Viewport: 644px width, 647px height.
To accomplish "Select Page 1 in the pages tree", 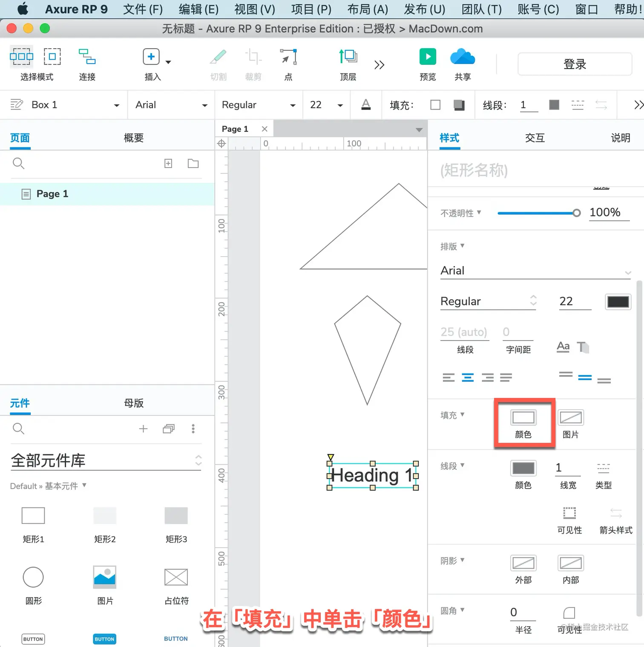I will point(107,194).
